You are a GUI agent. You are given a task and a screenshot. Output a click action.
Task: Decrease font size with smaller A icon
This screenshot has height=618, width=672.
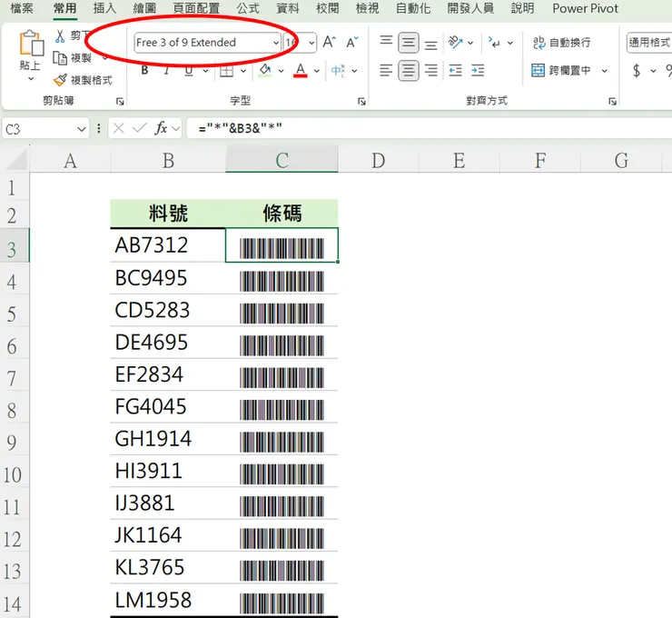(352, 42)
